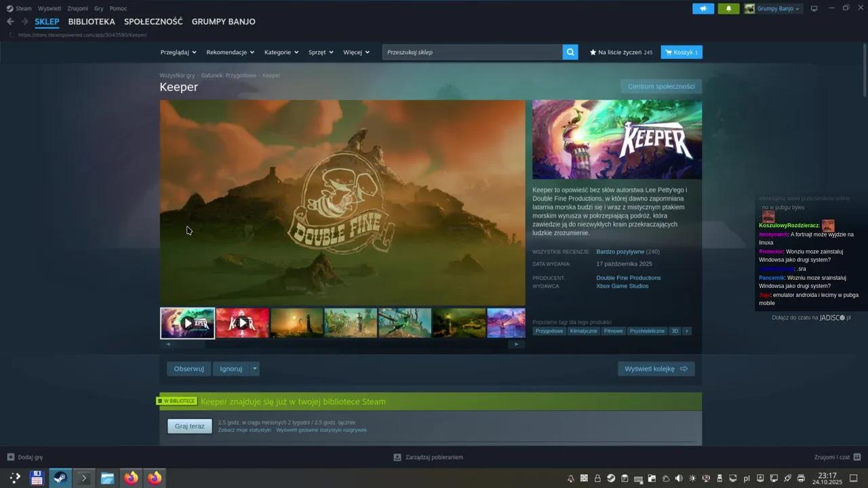This screenshot has height=488, width=868.
Task: Expand the Kategorie menu
Action: [281, 52]
